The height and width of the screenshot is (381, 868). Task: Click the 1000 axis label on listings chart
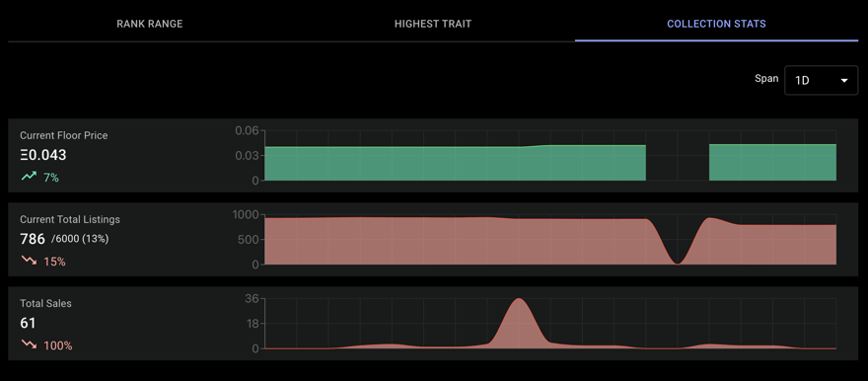[x=245, y=215]
